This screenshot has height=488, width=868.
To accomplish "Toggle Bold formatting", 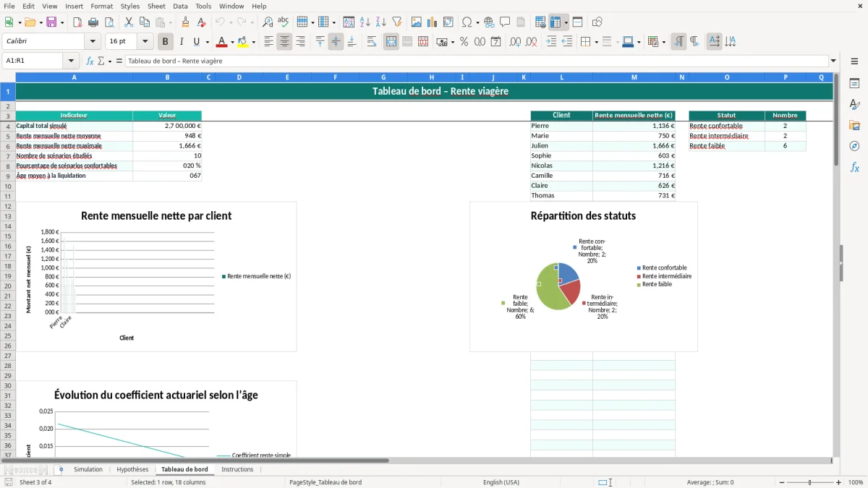I will (165, 42).
